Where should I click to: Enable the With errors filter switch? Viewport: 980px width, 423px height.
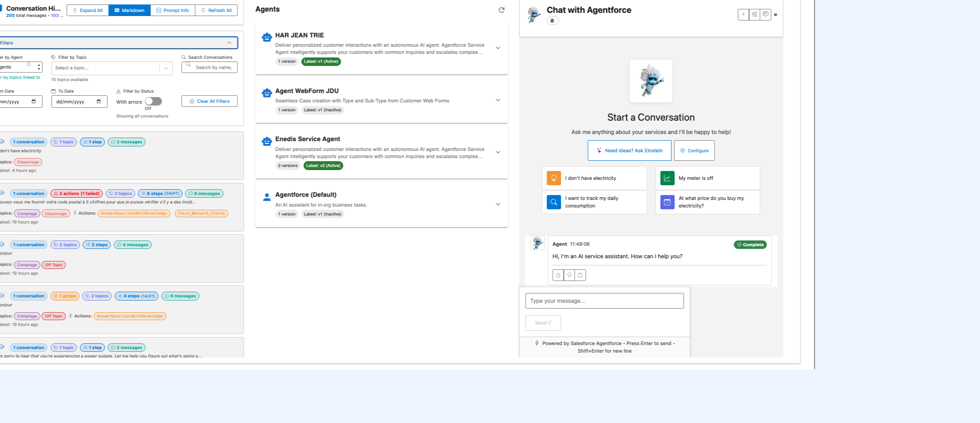154,101
